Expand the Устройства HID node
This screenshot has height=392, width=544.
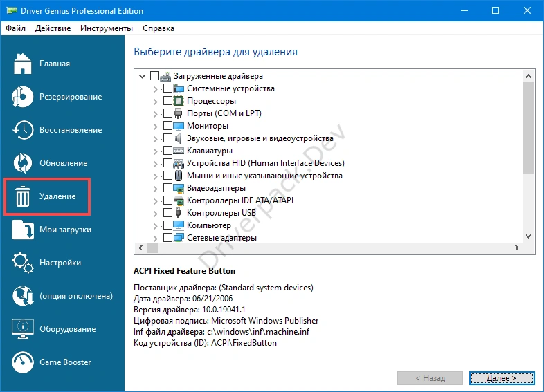click(155, 164)
